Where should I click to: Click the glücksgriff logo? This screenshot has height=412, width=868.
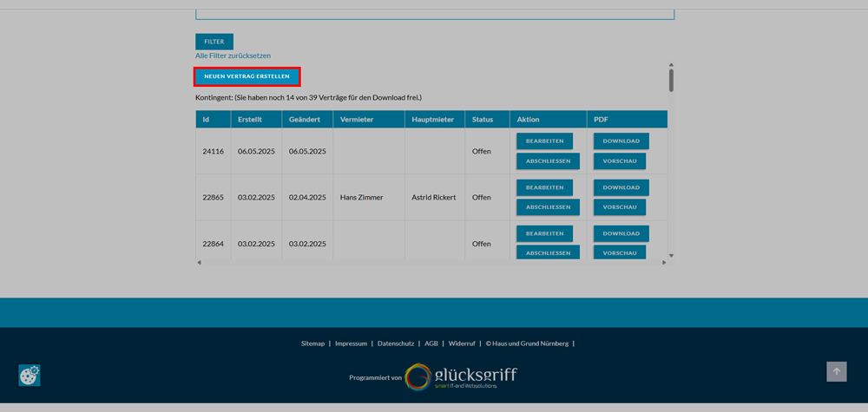[x=461, y=376]
